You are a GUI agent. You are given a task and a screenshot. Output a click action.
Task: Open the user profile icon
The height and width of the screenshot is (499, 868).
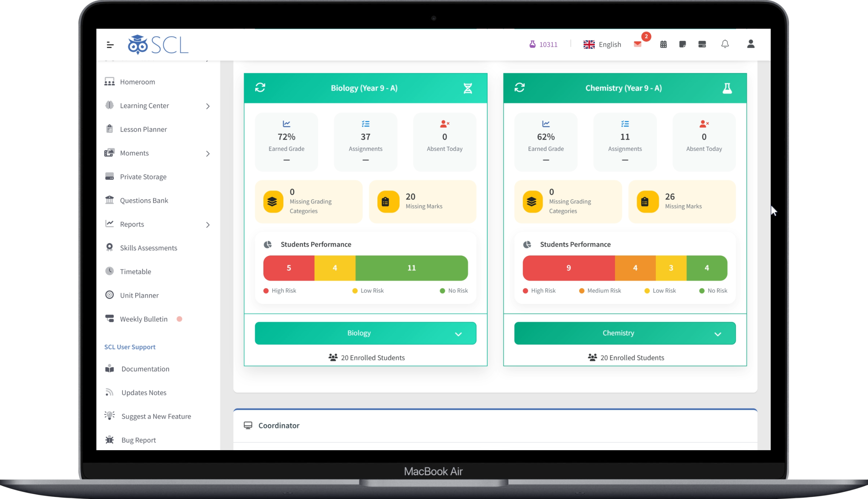pos(750,44)
